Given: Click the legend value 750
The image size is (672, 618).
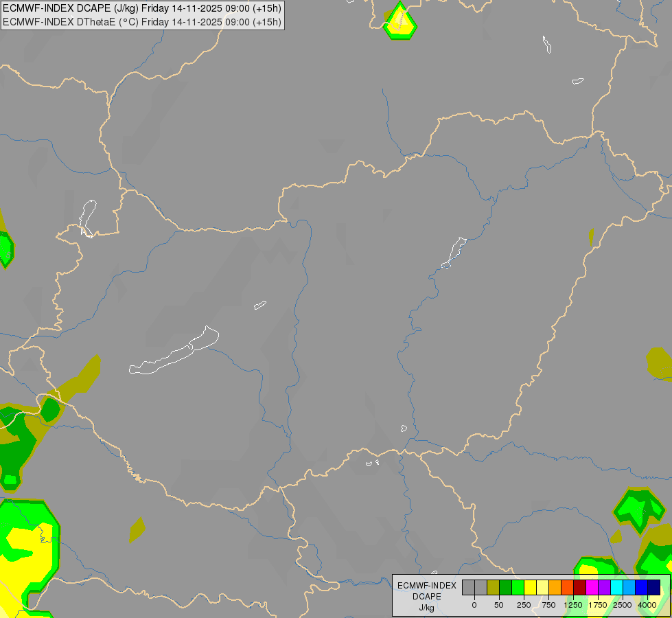Looking at the screenshot, I should 548,605.
